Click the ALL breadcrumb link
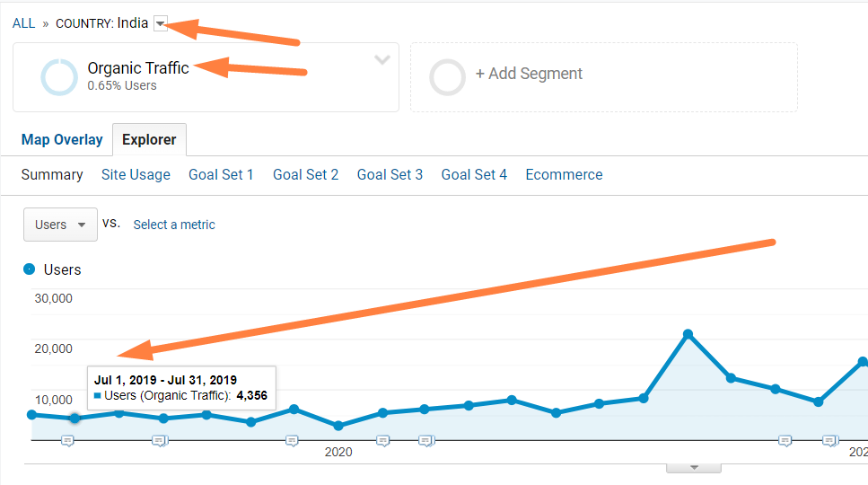The image size is (868, 485). click(24, 23)
